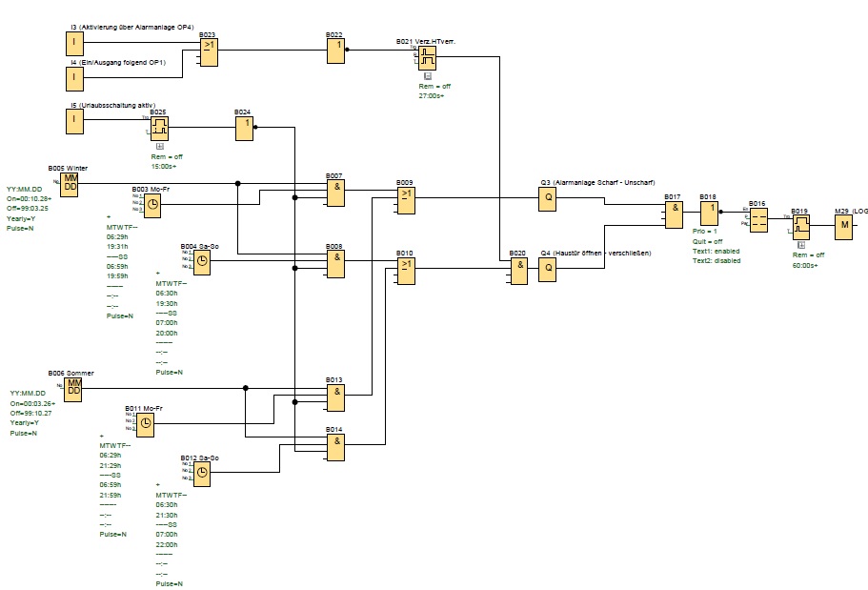Select the B023 OR gate block
The image size is (868, 590).
click(207, 53)
